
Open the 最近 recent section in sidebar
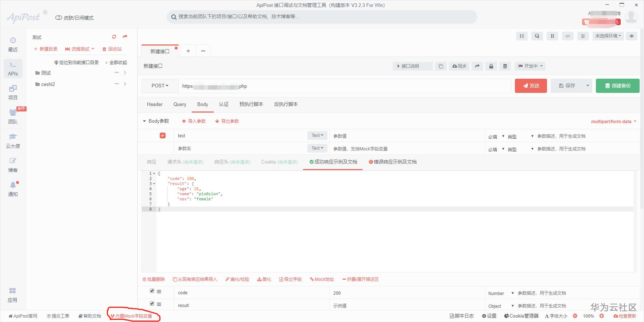13,44
